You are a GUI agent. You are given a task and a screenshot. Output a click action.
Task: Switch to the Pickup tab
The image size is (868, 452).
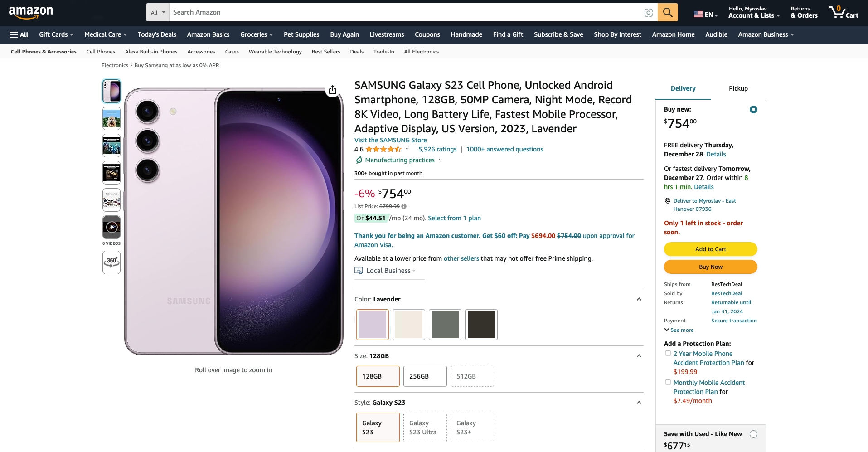[x=738, y=88]
